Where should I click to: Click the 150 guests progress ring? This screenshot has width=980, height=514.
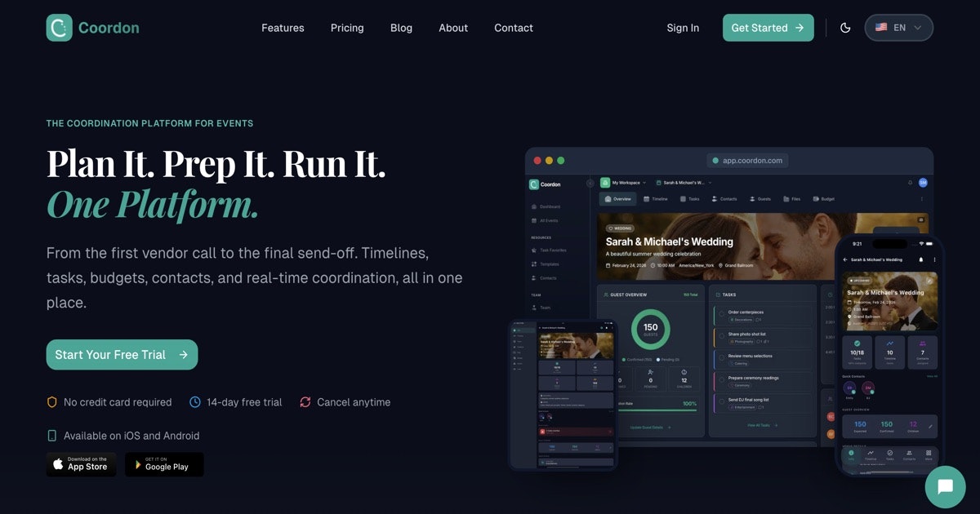pyautogui.click(x=650, y=328)
